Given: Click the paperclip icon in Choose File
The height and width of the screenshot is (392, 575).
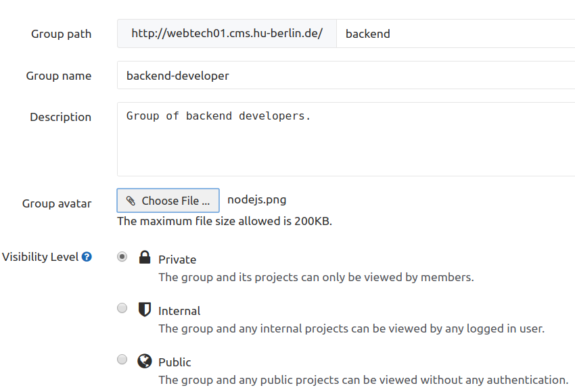Looking at the screenshot, I should point(131,201).
